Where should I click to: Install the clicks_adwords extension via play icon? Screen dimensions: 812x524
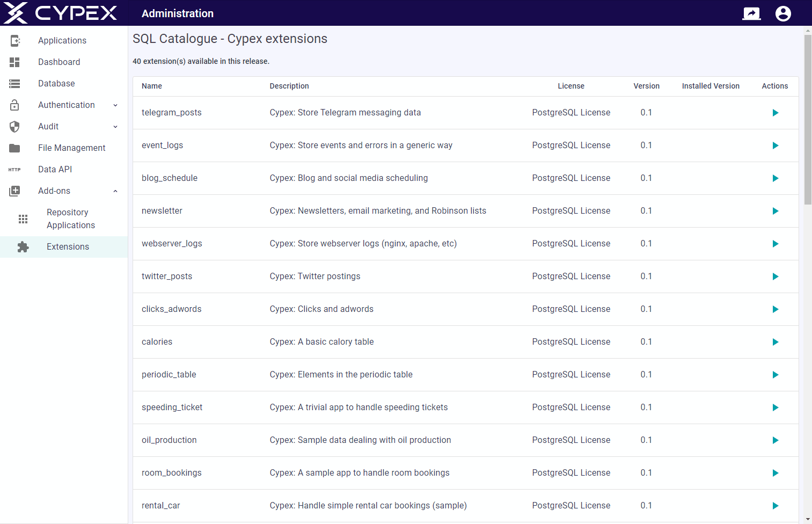click(775, 309)
